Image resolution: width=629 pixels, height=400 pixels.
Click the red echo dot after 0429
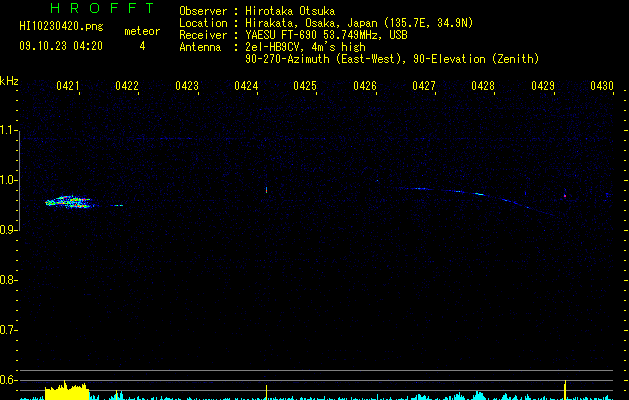pyautogui.click(x=565, y=196)
